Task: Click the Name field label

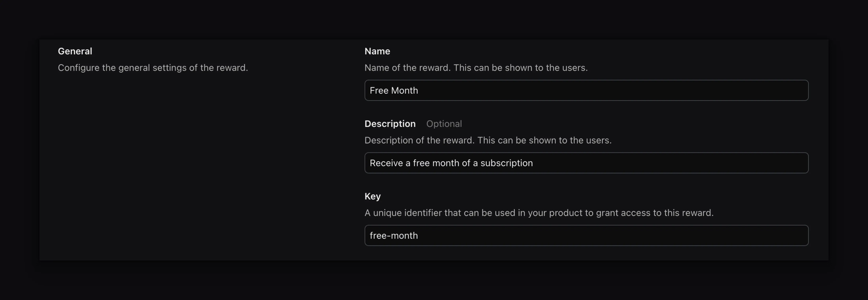Action: click(377, 51)
